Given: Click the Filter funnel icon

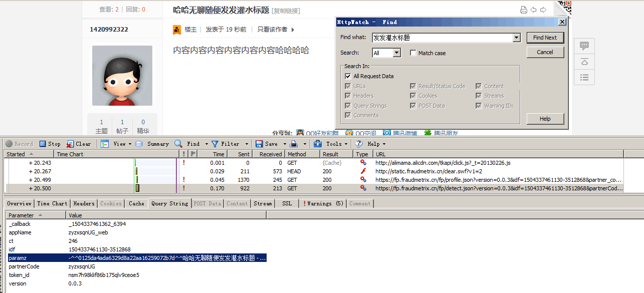Looking at the screenshot, I should click(215, 144).
